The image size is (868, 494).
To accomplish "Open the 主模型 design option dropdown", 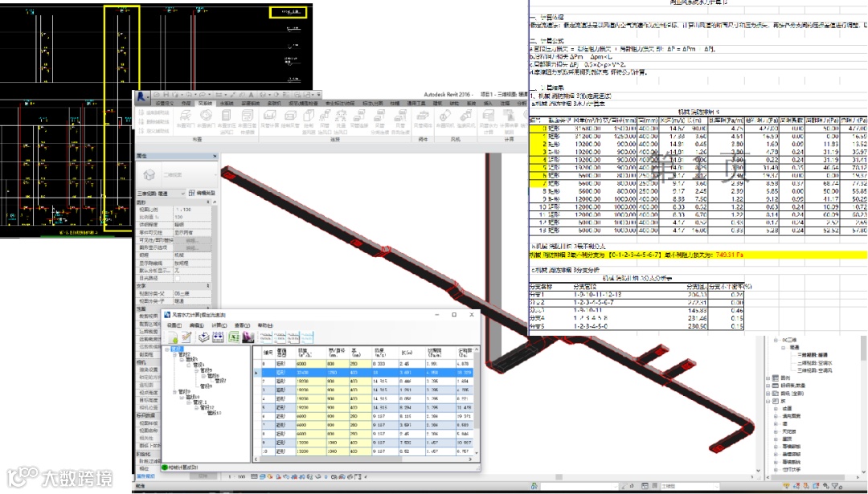I will [x=717, y=486].
